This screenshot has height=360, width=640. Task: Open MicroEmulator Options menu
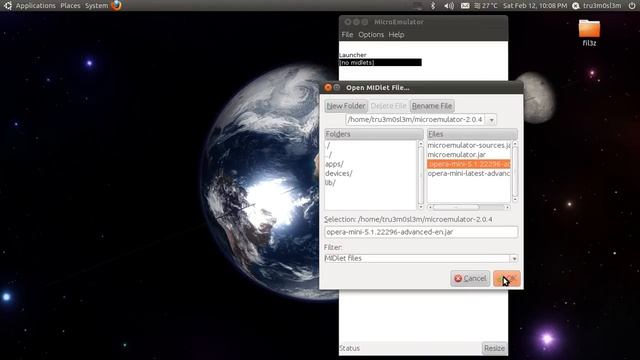point(371,35)
